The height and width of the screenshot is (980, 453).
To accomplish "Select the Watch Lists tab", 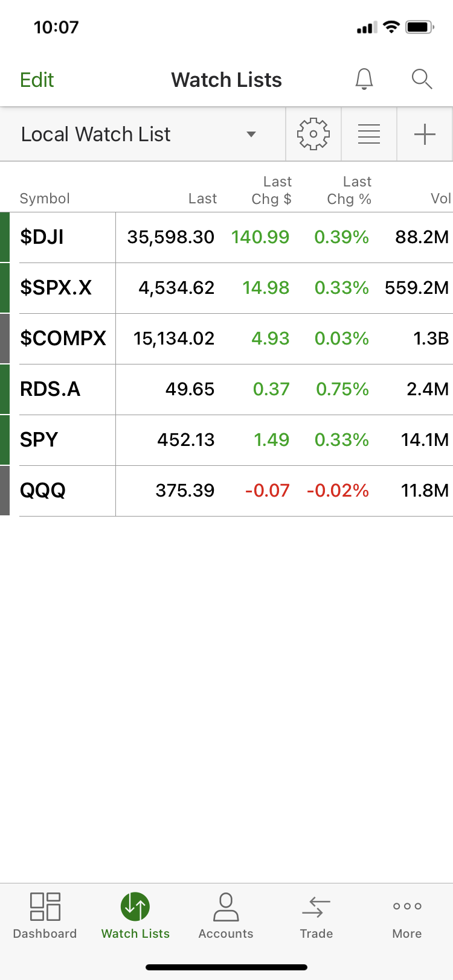I will click(135, 916).
